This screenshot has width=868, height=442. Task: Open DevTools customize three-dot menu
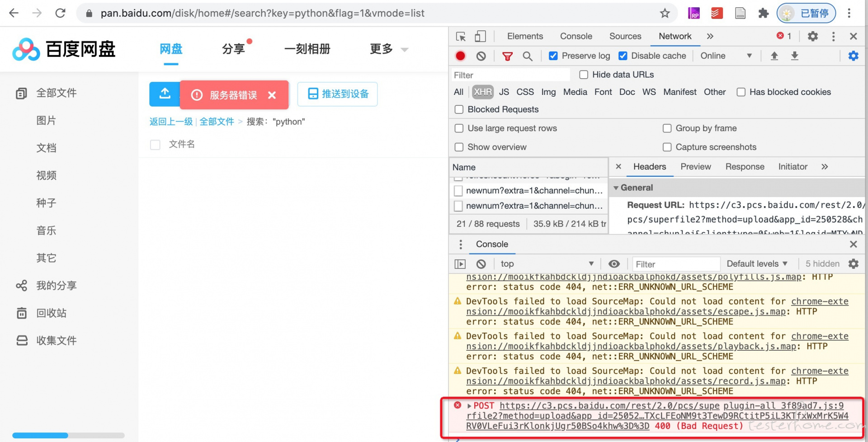pos(834,36)
